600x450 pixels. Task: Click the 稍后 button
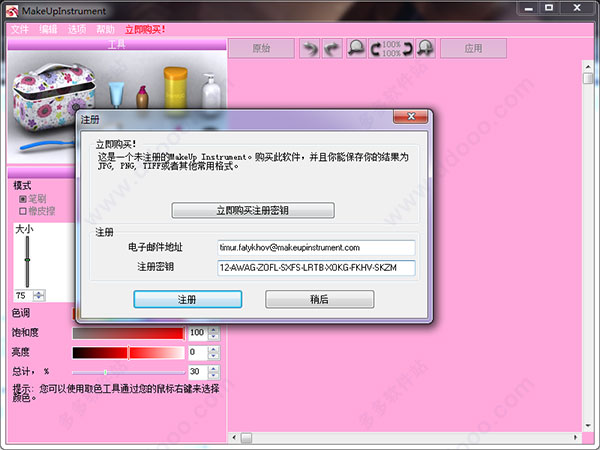coord(320,299)
